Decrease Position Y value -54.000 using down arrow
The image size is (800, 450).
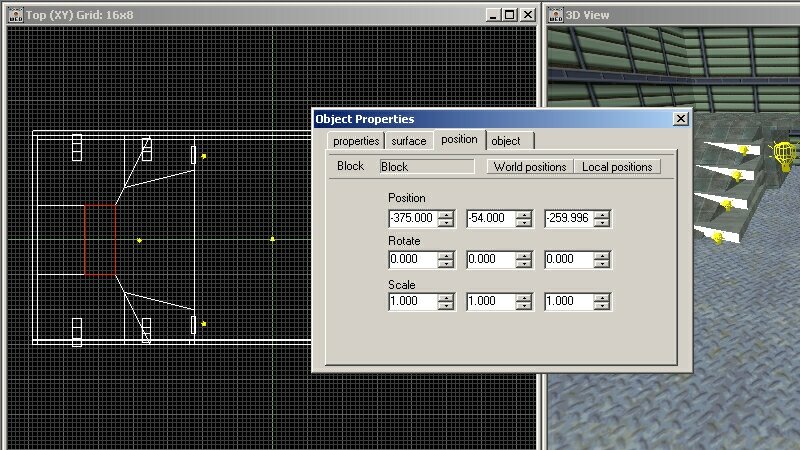(524, 223)
